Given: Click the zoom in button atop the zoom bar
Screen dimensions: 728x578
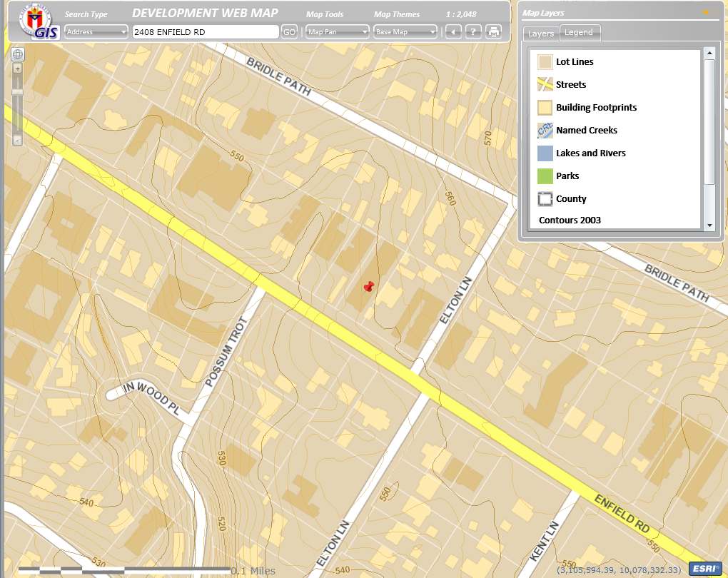Looking at the screenshot, I should click(16, 69).
